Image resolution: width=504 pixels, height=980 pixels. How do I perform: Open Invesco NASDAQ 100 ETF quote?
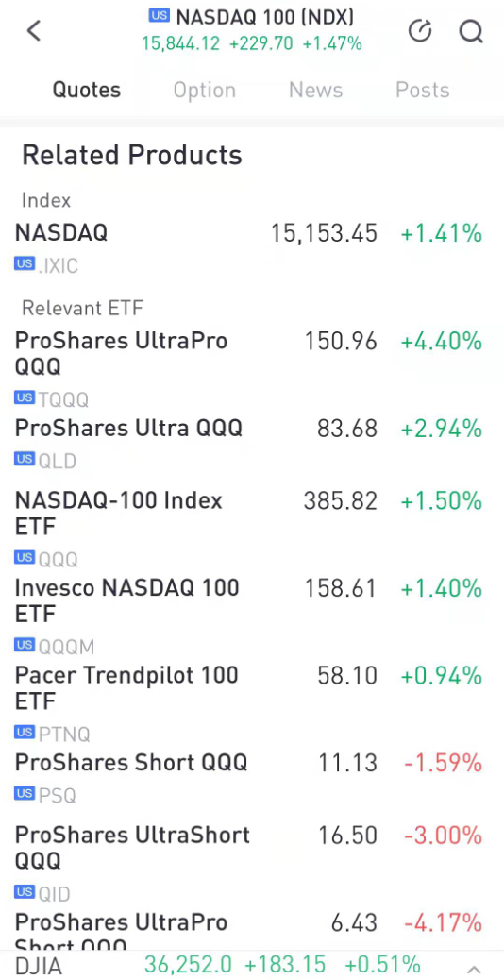[252, 616]
